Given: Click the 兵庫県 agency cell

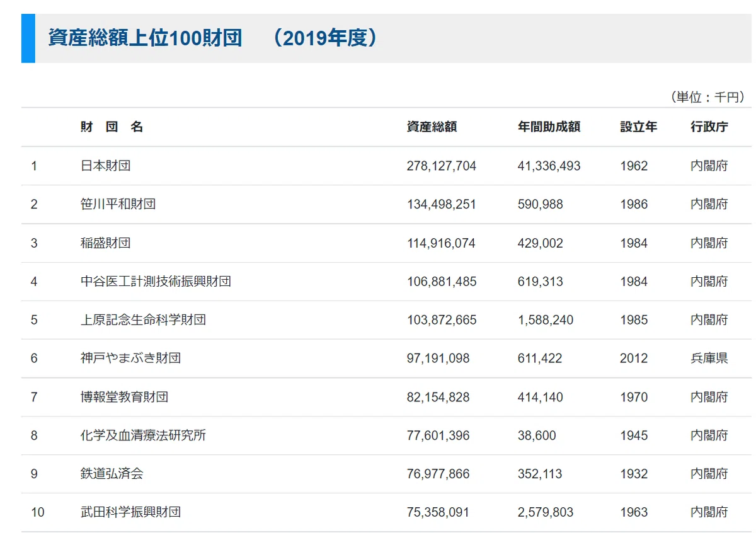Looking at the screenshot, I should [x=709, y=358].
